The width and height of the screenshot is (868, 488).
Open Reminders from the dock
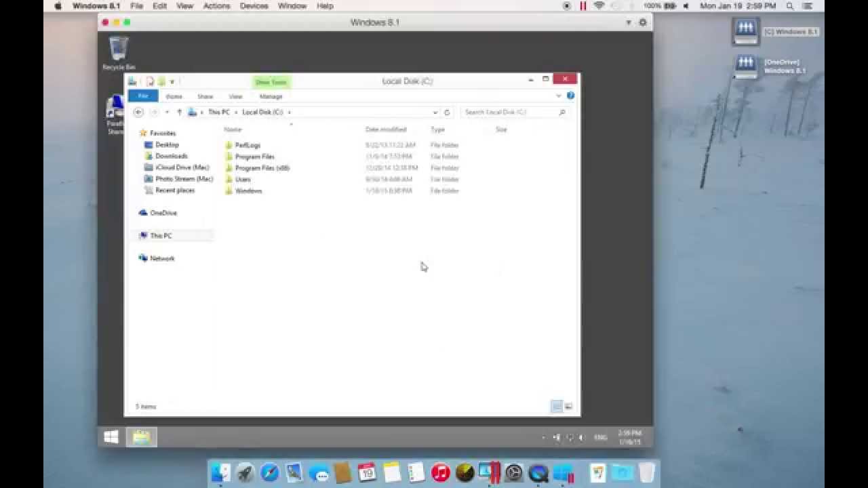[x=416, y=472]
